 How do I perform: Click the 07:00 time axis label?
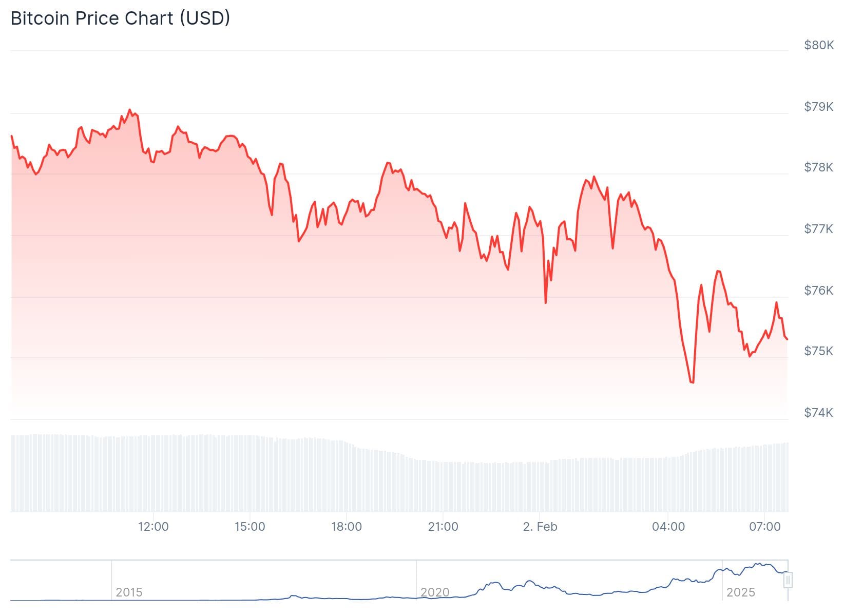(764, 527)
